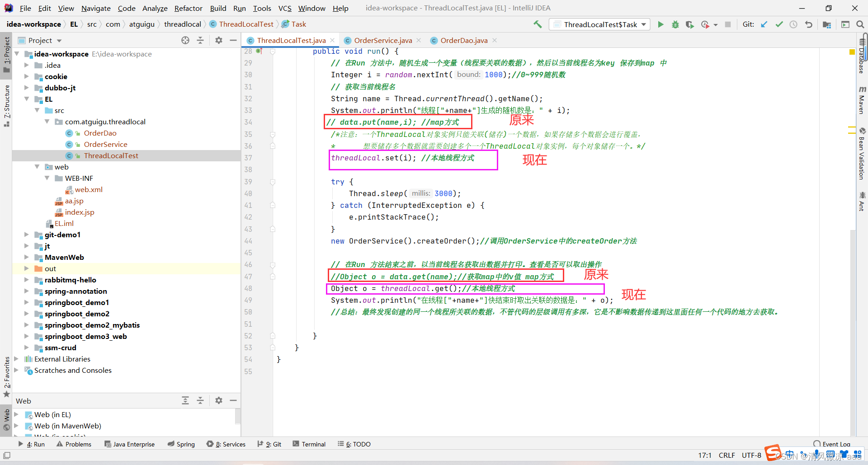Click the yellow inspection indicator atop editor
The width and height of the screenshot is (868, 465).
coord(852,52)
